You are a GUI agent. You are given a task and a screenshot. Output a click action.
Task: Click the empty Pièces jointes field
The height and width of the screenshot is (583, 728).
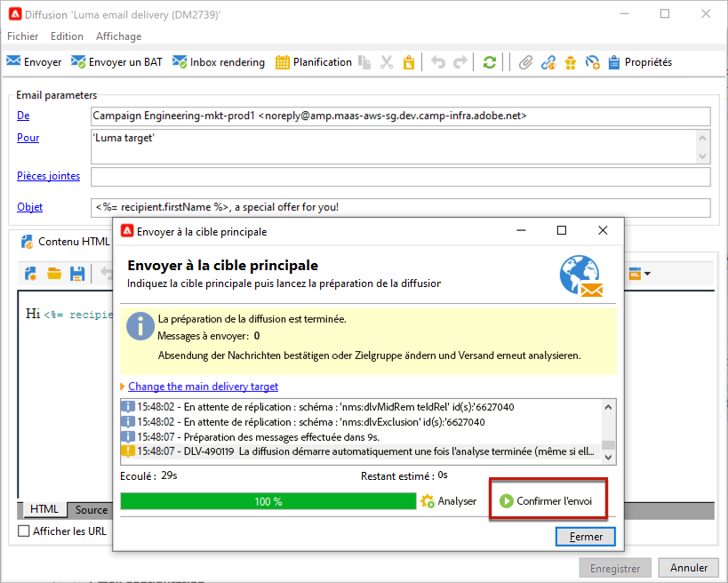[x=400, y=177]
